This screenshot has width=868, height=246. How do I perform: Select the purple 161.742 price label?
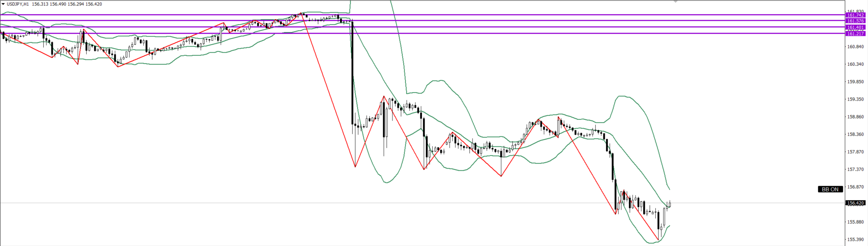(x=855, y=15)
